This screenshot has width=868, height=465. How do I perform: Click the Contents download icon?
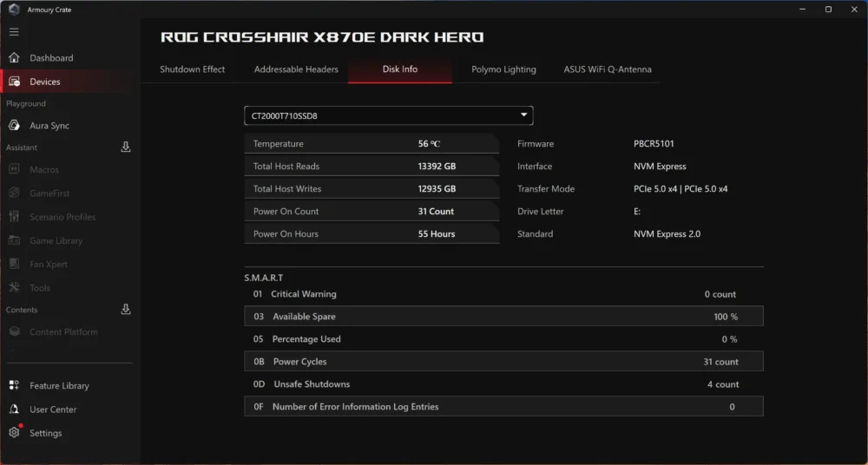(126, 310)
